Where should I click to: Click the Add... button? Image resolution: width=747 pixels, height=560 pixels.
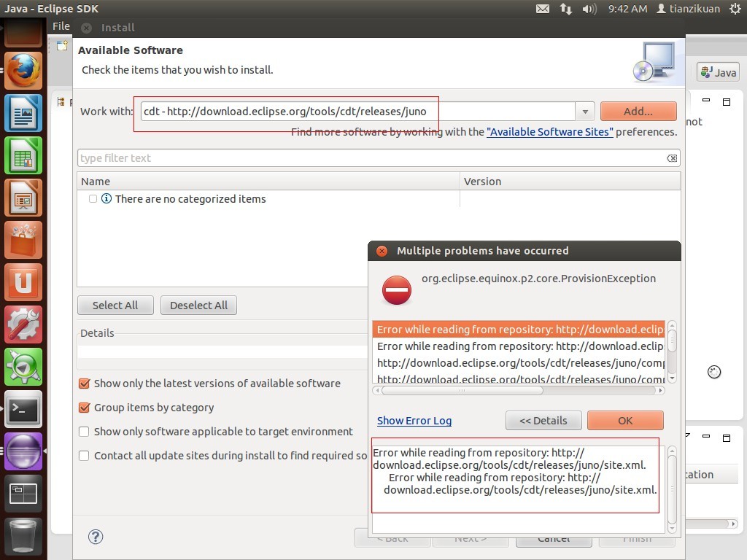click(638, 112)
